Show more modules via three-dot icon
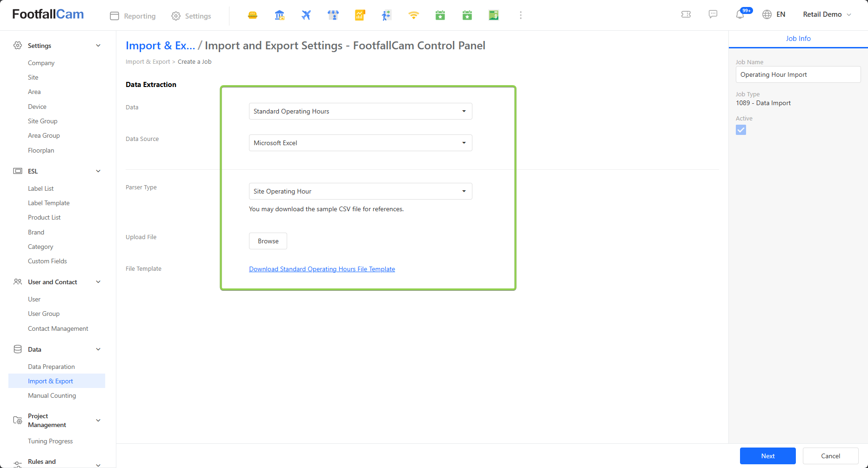 click(x=521, y=15)
